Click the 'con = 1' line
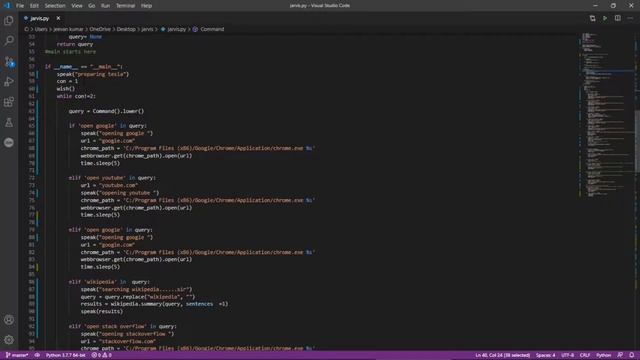 (67, 81)
